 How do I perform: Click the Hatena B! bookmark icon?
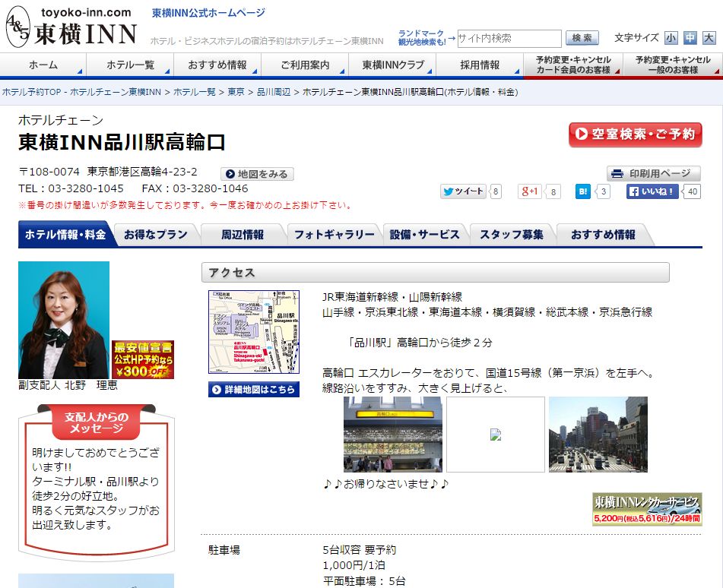583,191
